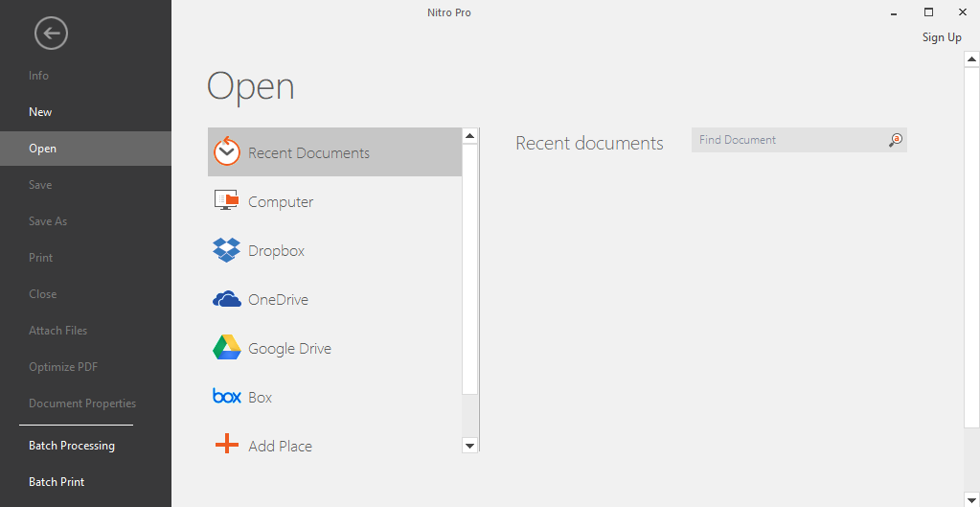Open Optimize PDF in the sidebar

pyautogui.click(x=63, y=367)
